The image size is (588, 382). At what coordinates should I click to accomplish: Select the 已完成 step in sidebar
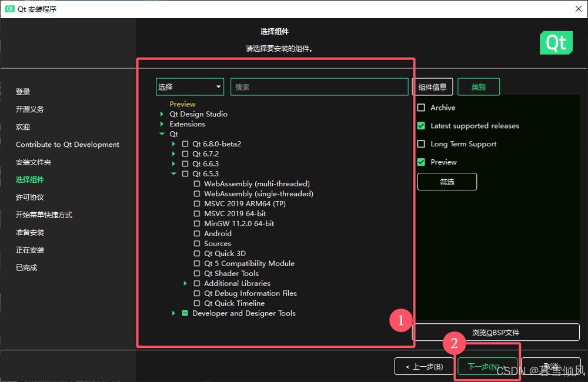click(x=26, y=267)
